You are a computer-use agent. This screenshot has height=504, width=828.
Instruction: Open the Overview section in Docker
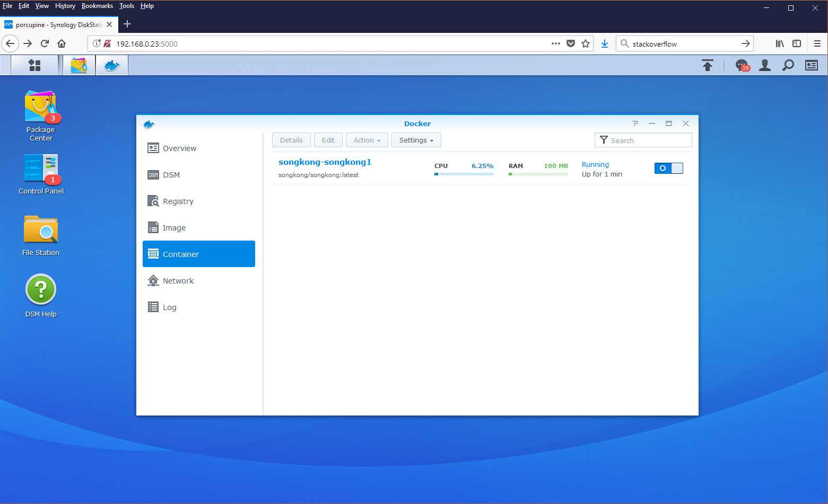pyautogui.click(x=199, y=148)
